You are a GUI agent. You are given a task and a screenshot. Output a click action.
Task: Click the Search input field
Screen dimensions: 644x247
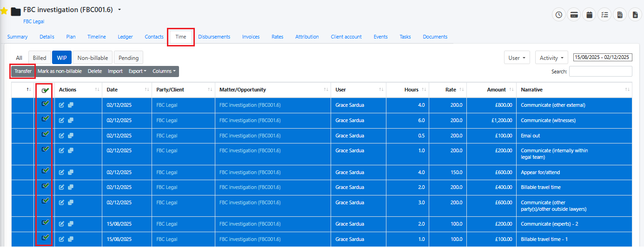(x=600, y=71)
